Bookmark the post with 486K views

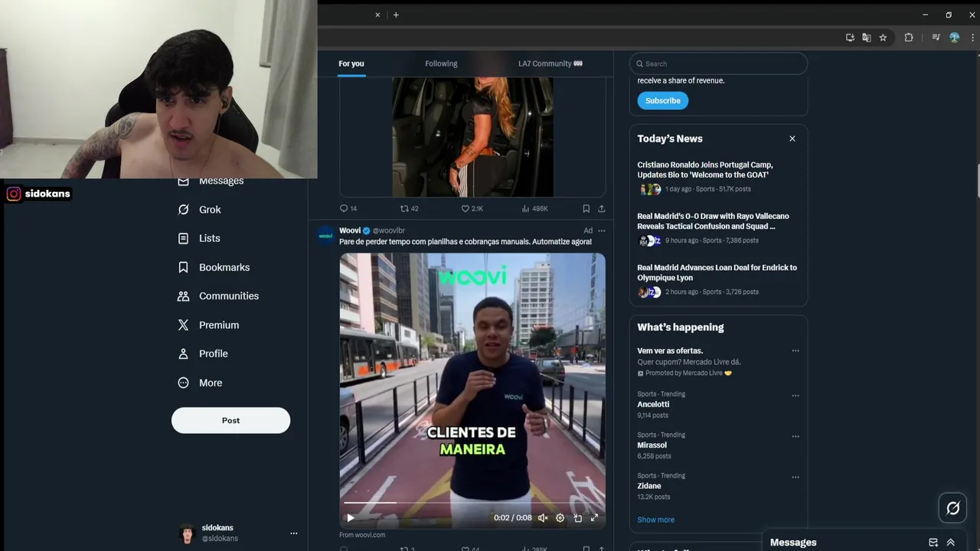(x=586, y=208)
